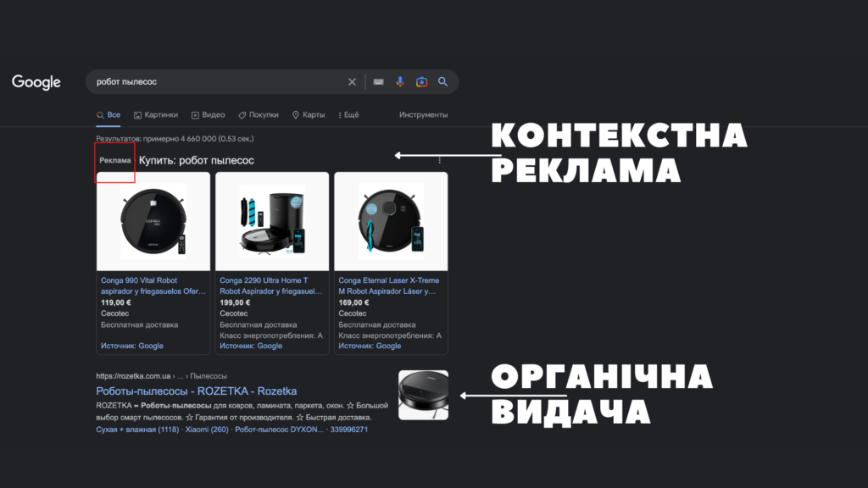Click Conga 990 Vital Robot product image
This screenshot has width=868, height=488.
coord(153,221)
